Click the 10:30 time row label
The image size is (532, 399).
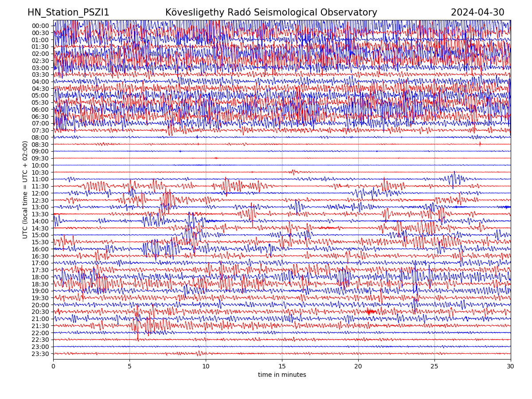click(40, 172)
